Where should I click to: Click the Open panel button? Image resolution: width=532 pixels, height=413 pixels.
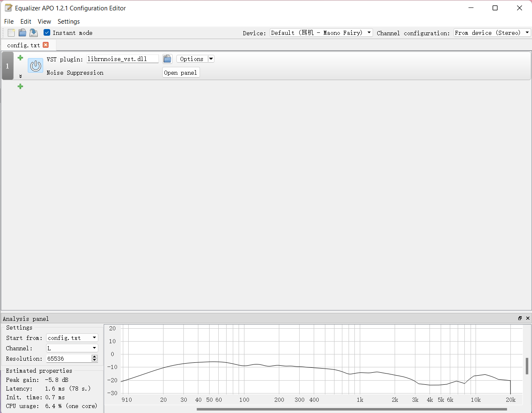(181, 73)
